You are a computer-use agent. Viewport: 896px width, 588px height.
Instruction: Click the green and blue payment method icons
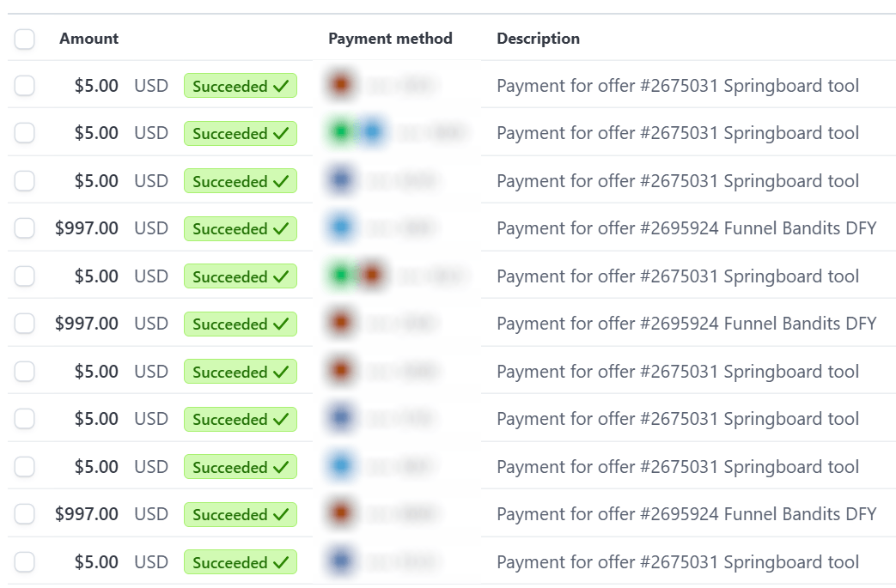pos(356,133)
